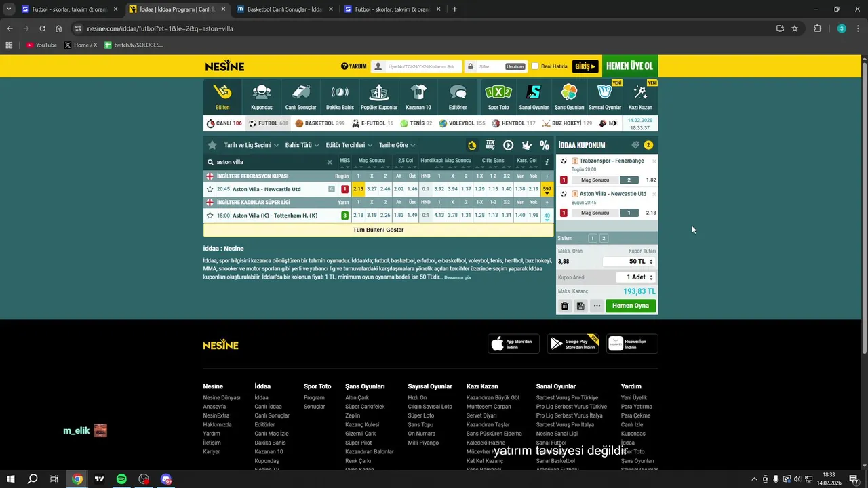Open Sanal Oyunlar icon
This screenshot has height=488, width=868.
(x=534, y=91)
